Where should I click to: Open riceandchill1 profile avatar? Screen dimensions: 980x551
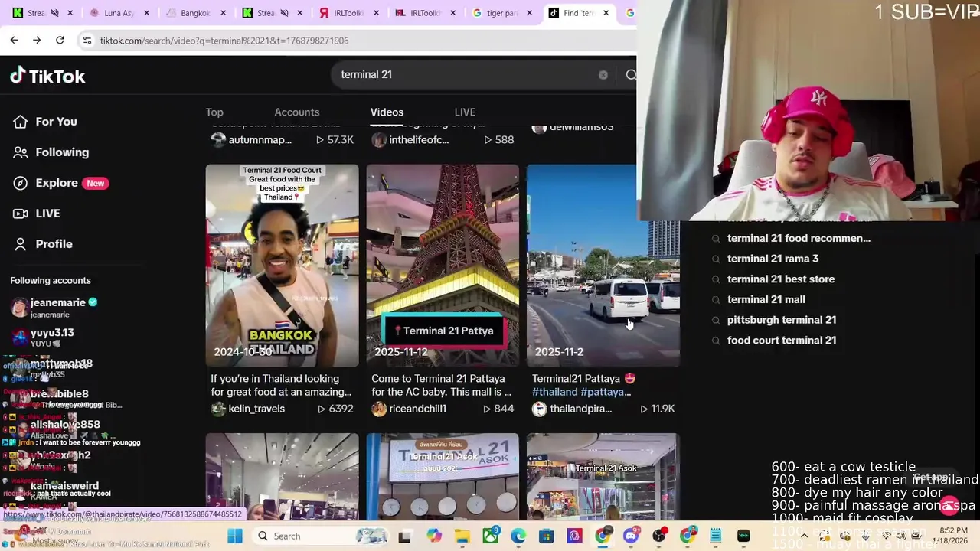[x=379, y=409]
